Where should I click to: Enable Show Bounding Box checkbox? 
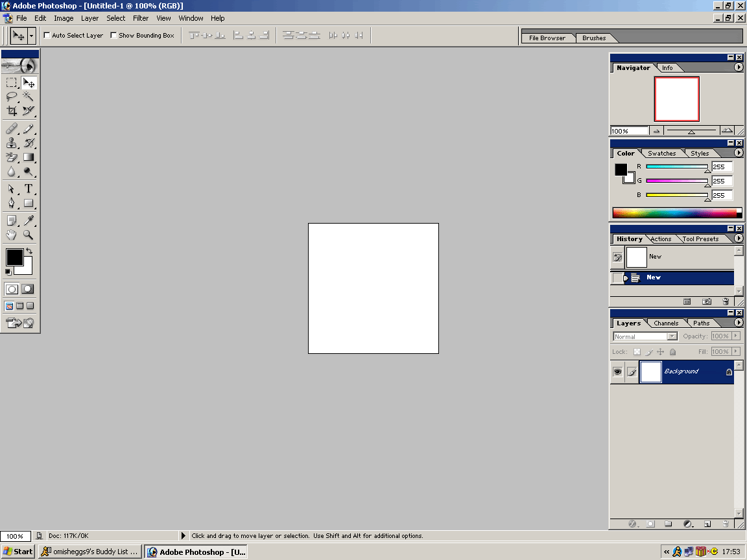[113, 35]
